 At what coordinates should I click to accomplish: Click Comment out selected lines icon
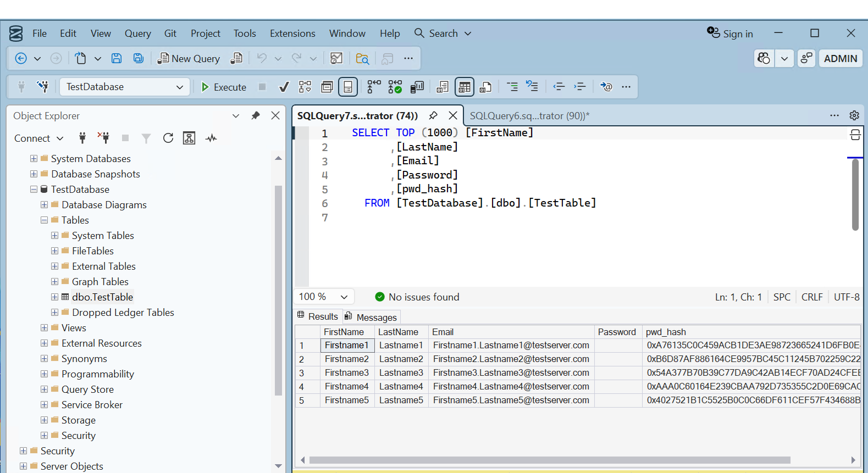point(512,87)
